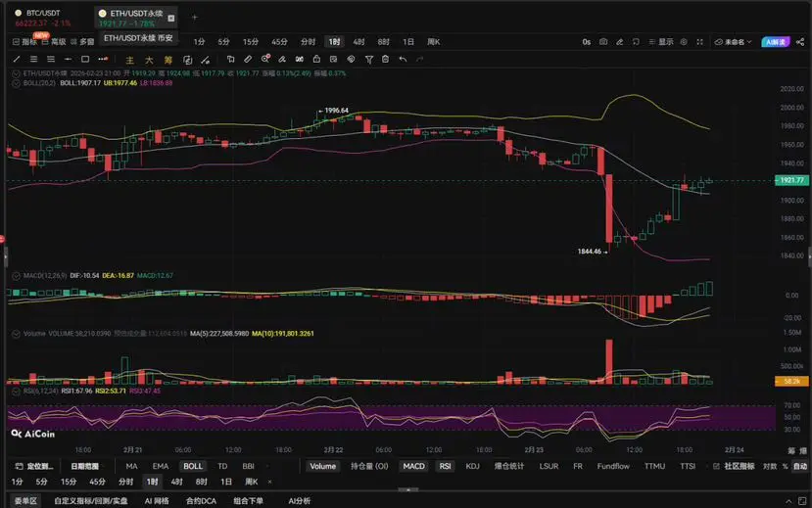
Task: Open the 主 main-force indicator icon
Action: click(130, 60)
